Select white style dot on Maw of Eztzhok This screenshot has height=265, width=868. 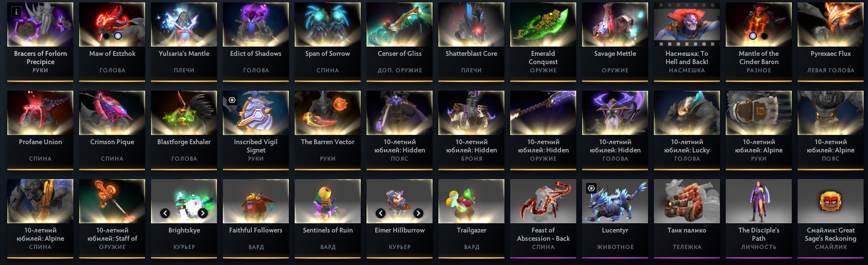click(x=117, y=36)
